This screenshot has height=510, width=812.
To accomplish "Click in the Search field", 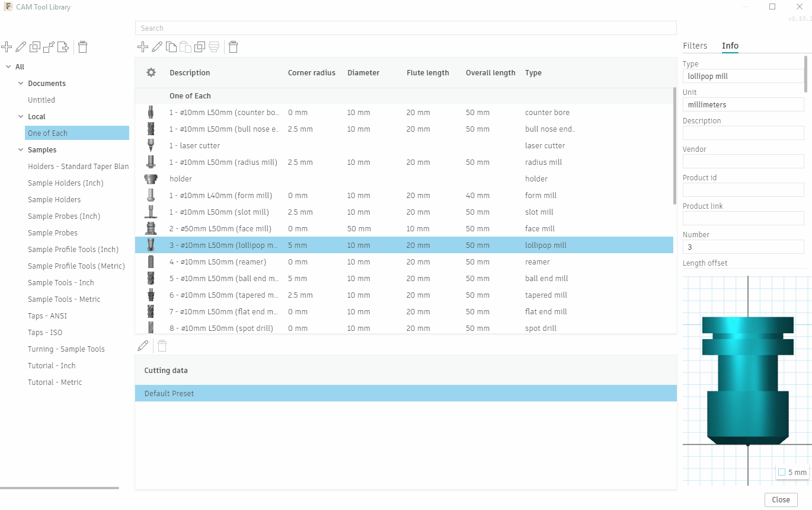I will pos(405,28).
